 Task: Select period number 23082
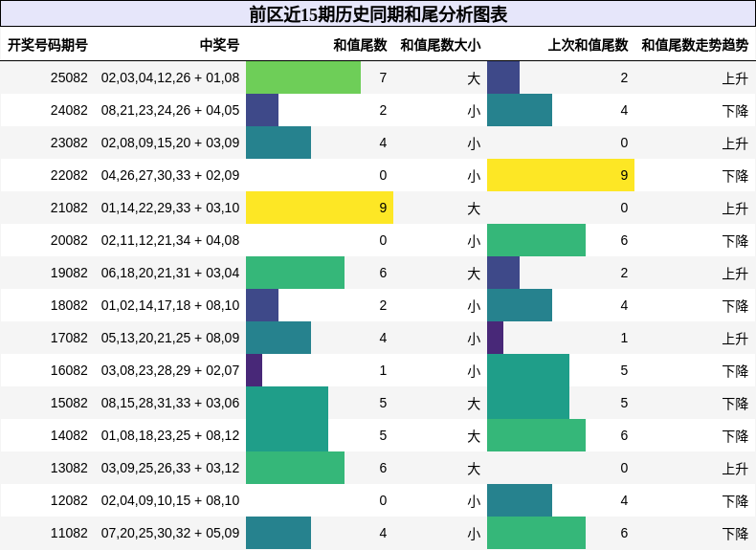pos(69,143)
